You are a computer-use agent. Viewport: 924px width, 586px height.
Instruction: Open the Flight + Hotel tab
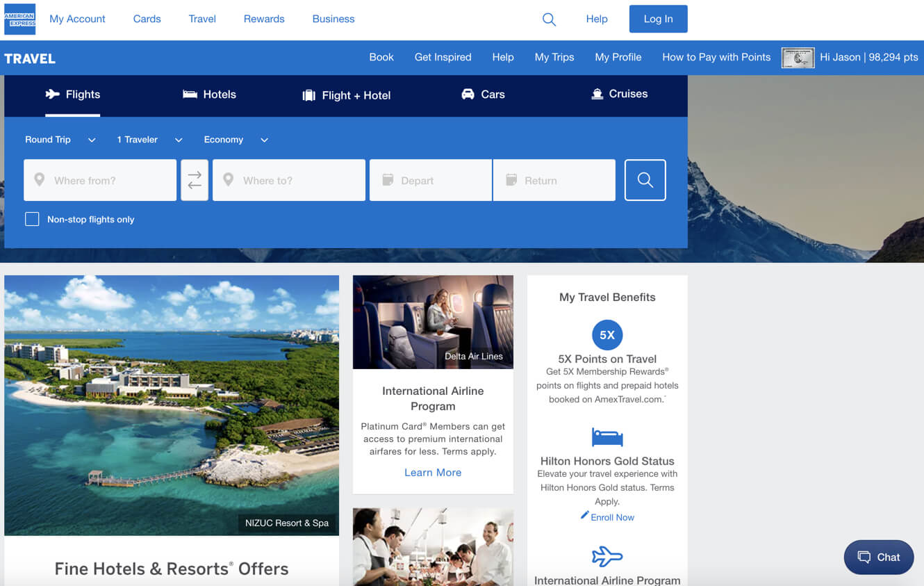click(346, 95)
